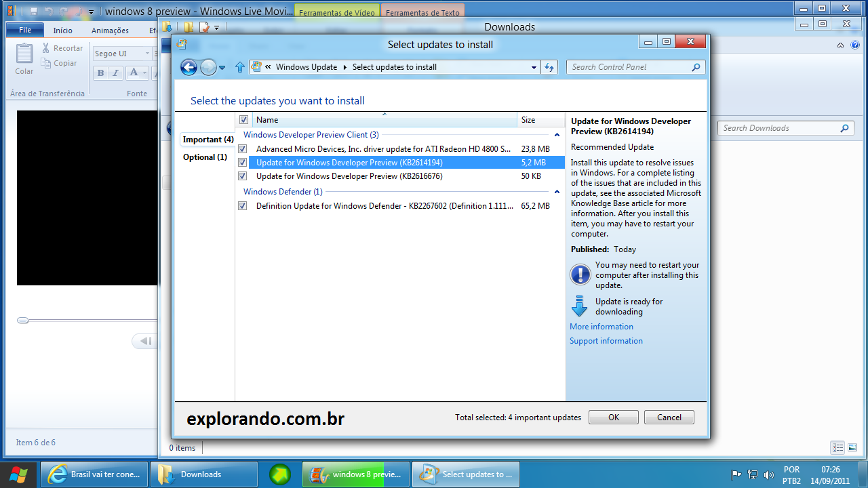Viewport: 868px width, 488px height.
Task: Go up one level with Up arrow
Action: tap(239, 67)
